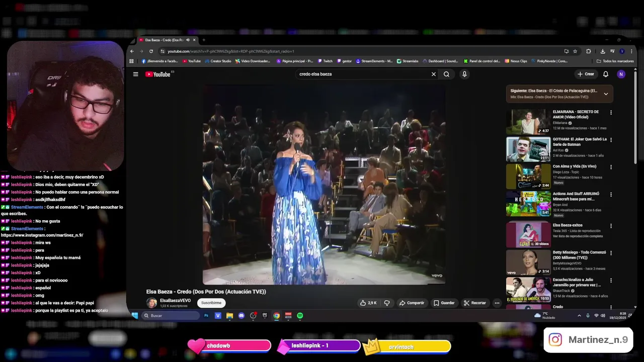644x362 pixels.
Task: Open ELMARIANA - SECRETO DE AMOR thumbnail
Action: point(528,122)
